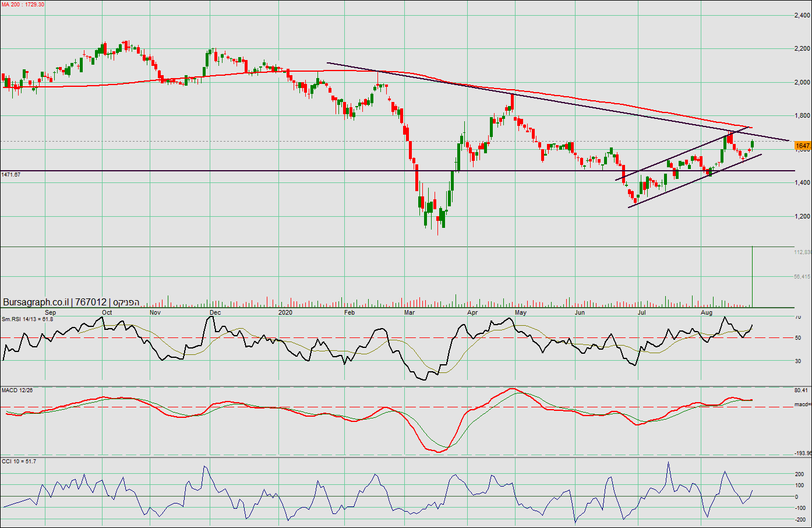Click the Sm.RSI 14/13 = 61.8 indicator label
Image resolution: width=812 pixels, height=528 pixels.
(27, 319)
